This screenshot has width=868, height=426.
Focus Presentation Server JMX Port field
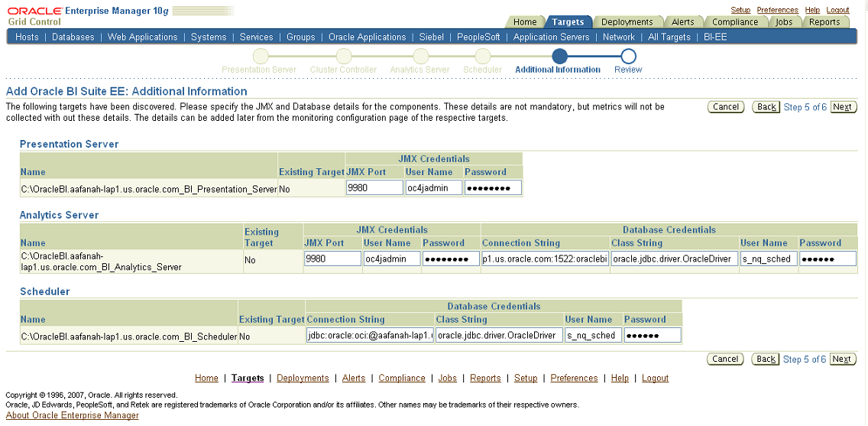(374, 188)
